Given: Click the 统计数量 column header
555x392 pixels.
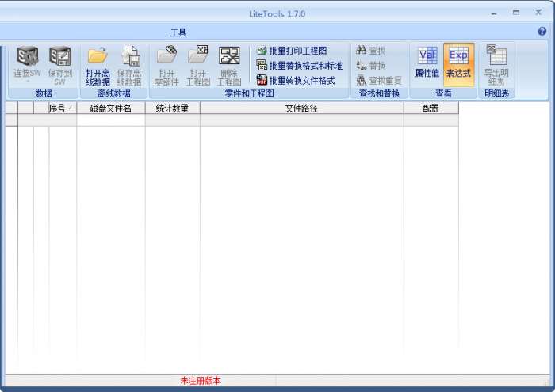Looking at the screenshot, I should 172,108.
